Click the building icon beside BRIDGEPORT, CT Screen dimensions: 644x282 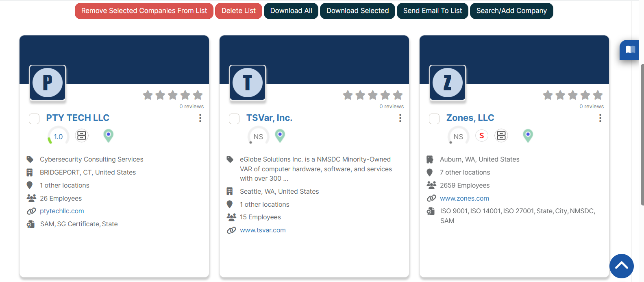coord(30,172)
